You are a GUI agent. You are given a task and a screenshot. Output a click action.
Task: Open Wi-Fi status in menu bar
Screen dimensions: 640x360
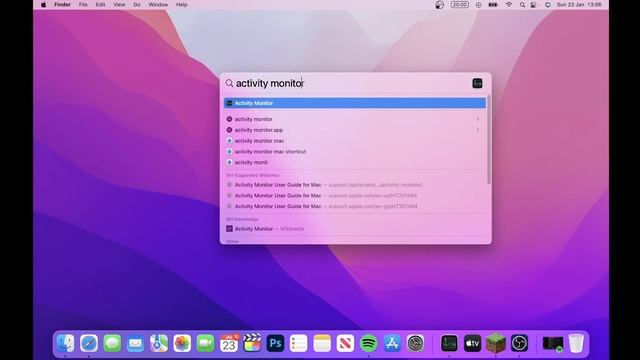509,5
